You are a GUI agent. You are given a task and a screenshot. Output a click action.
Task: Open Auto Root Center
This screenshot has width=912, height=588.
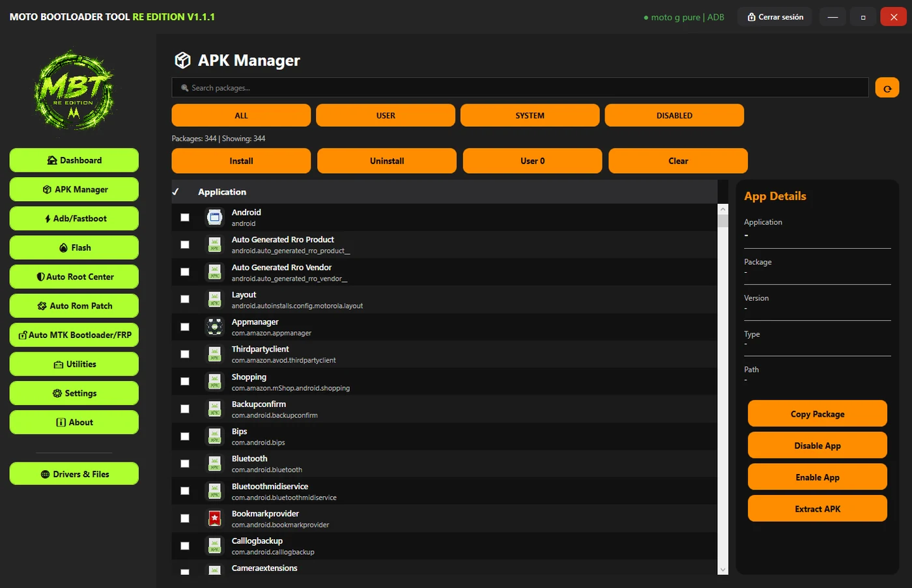tap(74, 277)
